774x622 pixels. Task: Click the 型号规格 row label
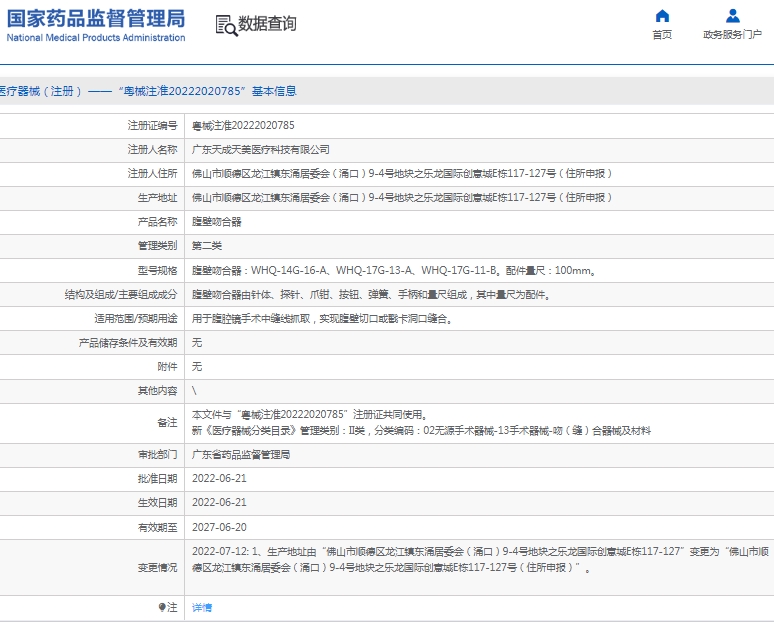[x=157, y=270]
